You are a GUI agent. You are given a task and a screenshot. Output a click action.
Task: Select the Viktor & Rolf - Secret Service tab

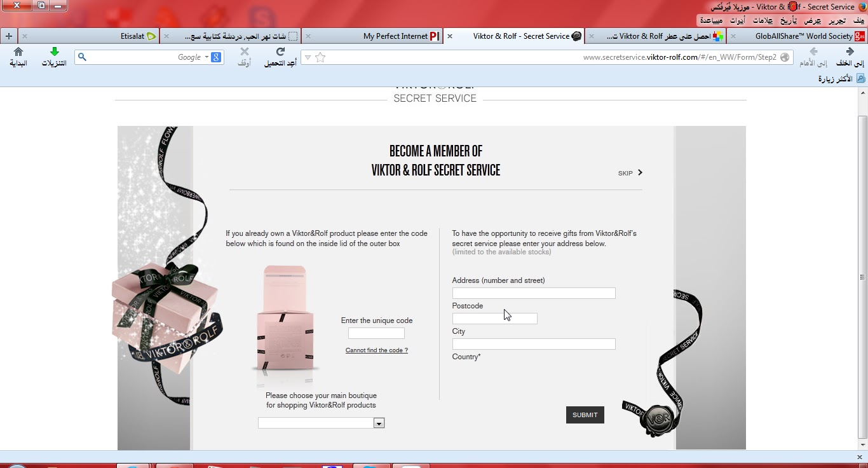pyautogui.click(x=513, y=36)
